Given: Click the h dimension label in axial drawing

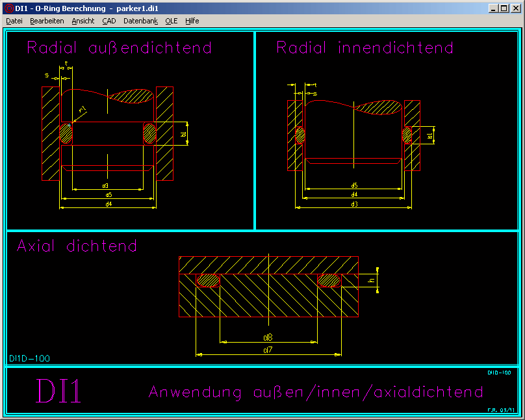Looking at the screenshot, I should point(371,280).
